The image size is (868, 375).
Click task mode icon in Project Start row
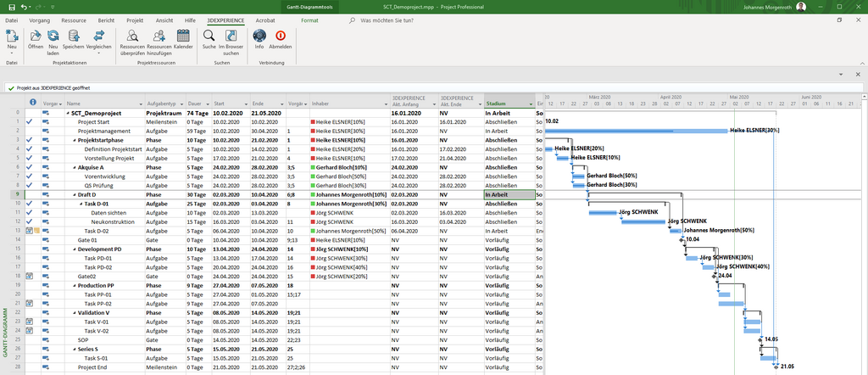pos(46,122)
